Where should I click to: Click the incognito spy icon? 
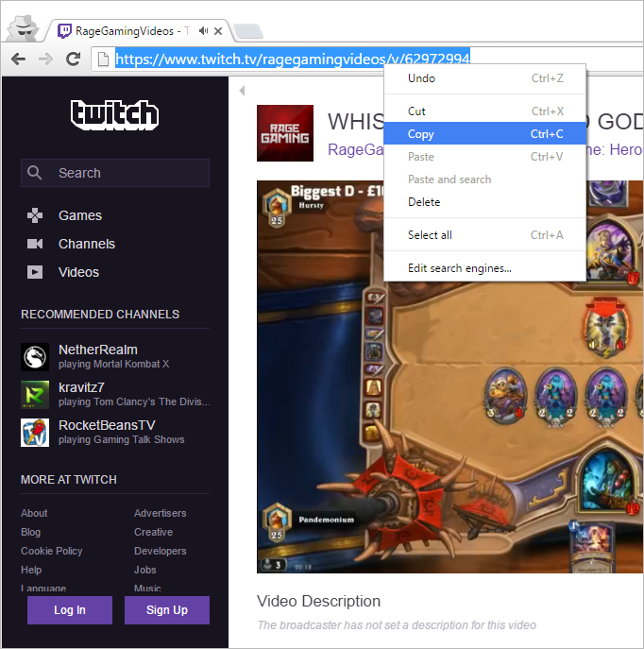click(x=25, y=28)
